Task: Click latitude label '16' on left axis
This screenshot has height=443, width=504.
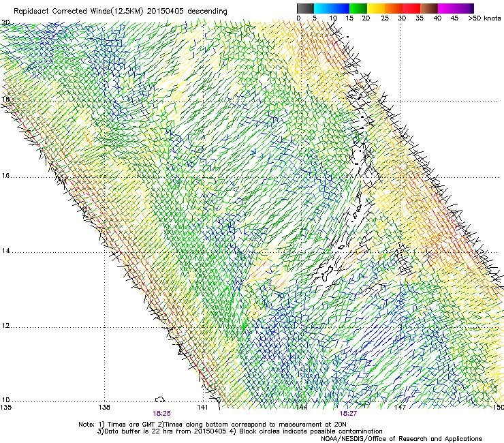Action: [x=5, y=176]
